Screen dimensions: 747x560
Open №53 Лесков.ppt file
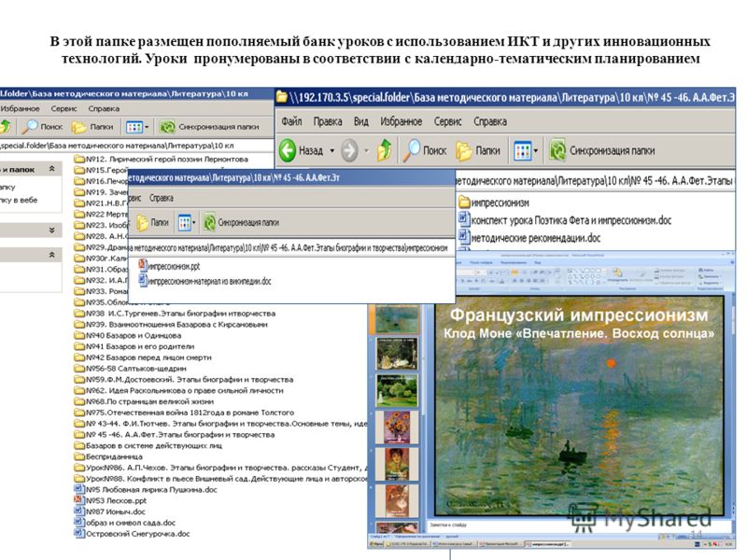[110, 500]
